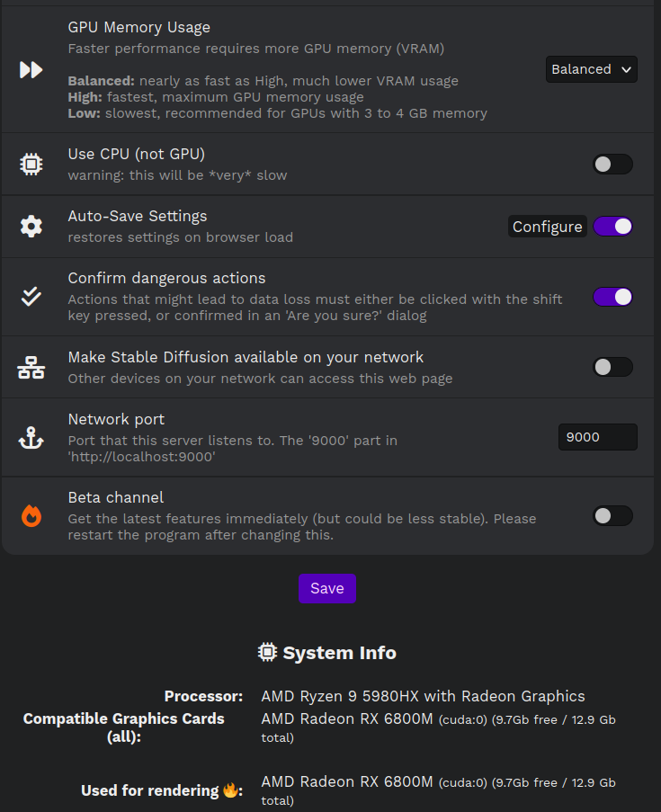Enable the Beta channel toggle

(612, 515)
